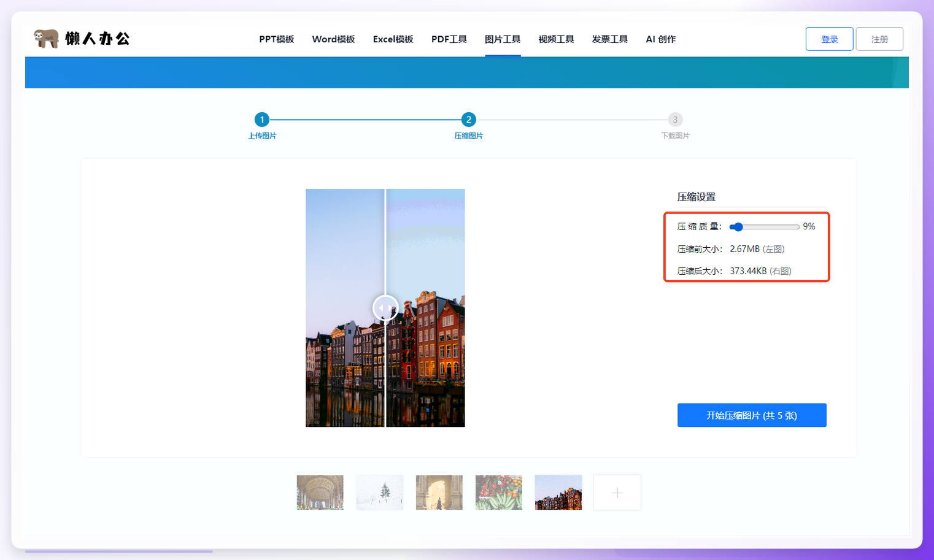The height and width of the screenshot is (560, 934).
Task: Click the plus tile to add image
Action: pos(617,493)
